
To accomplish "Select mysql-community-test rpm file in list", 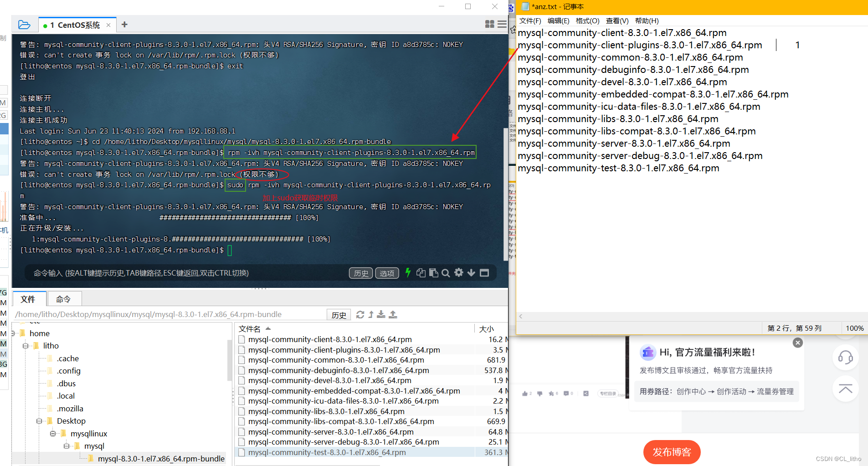I will 327,452.
